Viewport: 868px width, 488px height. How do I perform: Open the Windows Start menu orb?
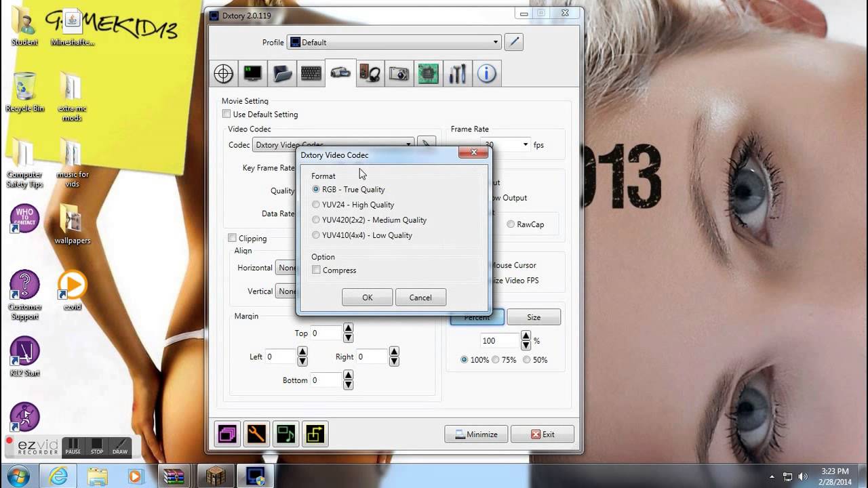coord(19,476)
